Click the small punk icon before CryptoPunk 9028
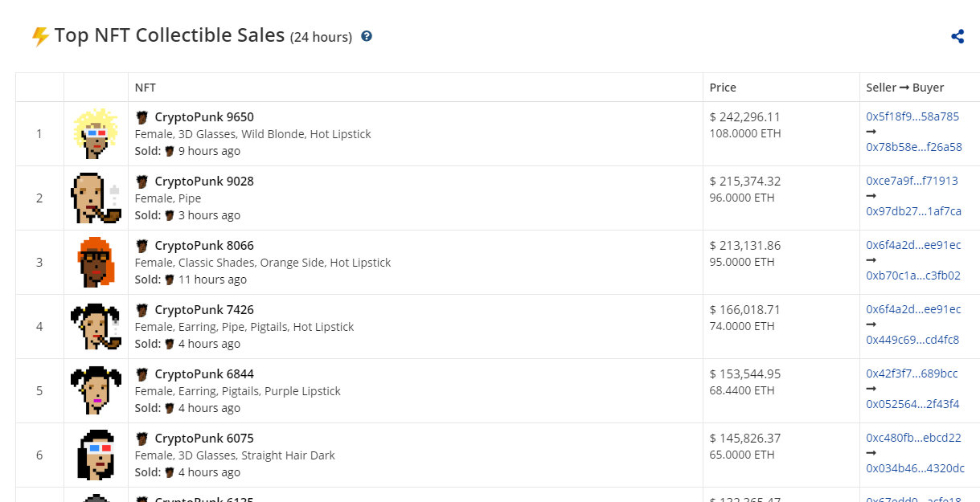Screen dimensions: 980x502 tap(142, 182)
